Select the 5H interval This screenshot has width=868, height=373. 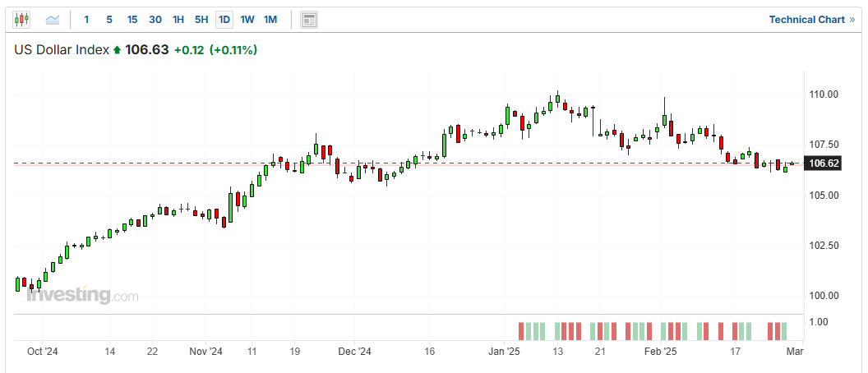[x=201, y=20]
